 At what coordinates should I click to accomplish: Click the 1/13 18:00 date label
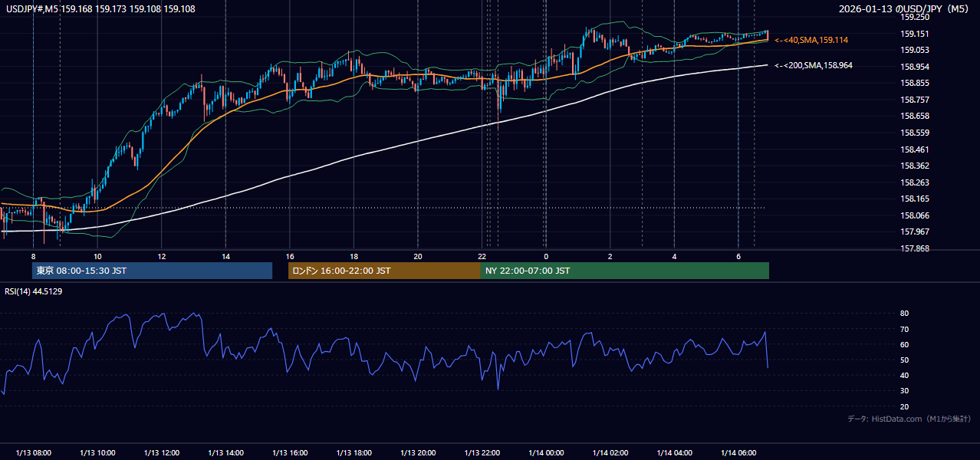(x=354, y=453)
